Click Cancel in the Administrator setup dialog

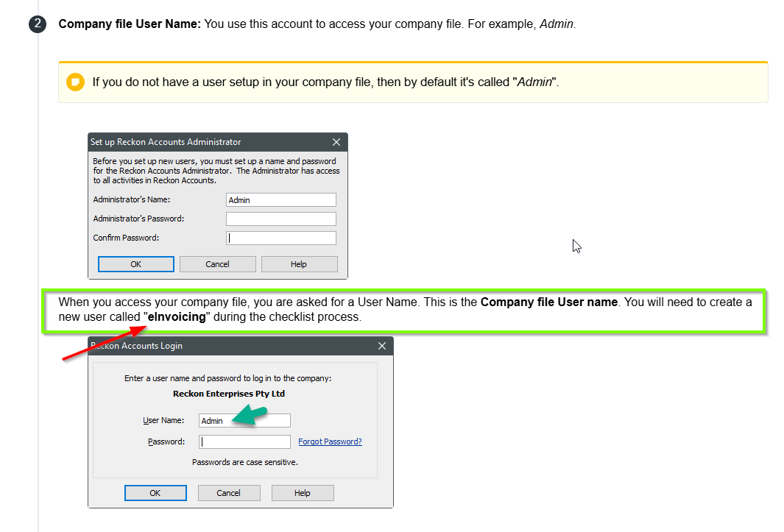coord(217,264)
